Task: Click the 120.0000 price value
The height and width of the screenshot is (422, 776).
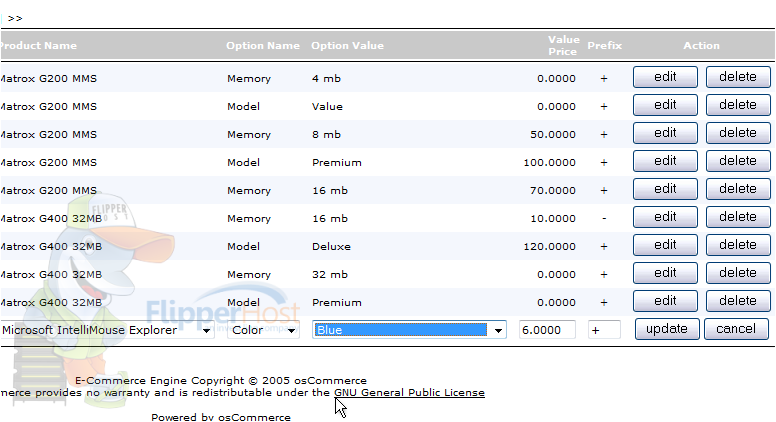Action: point(549,246)
